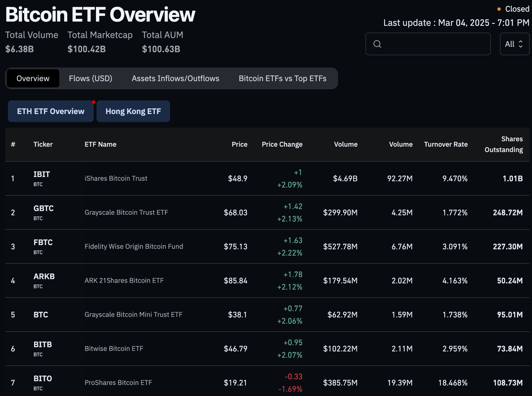Click the GBTC ticker
Screen dimensions: 532x396
point(43,208)
